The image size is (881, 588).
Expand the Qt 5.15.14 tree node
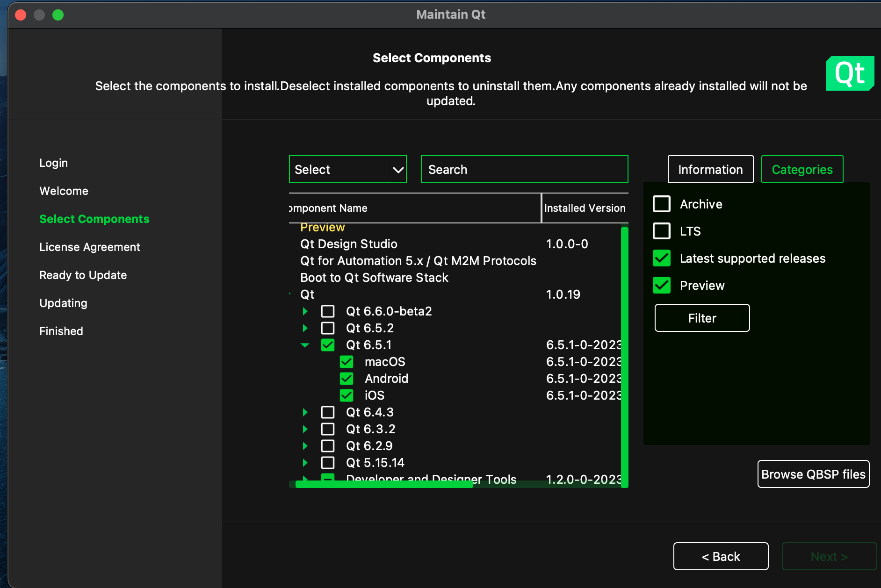coord(305,463)
